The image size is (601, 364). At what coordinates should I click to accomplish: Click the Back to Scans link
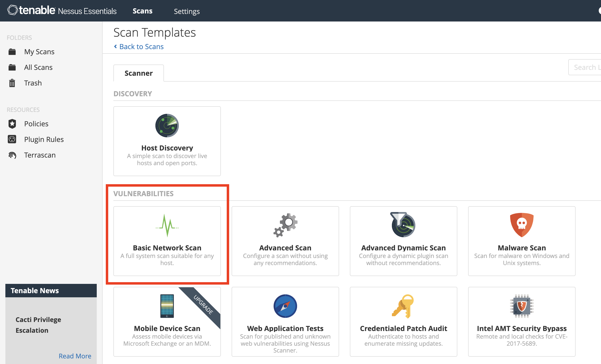click(x=141, y=47)
